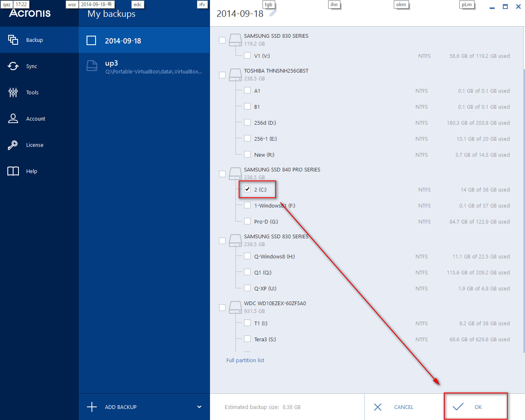Click the WDC WD10EZEX disk icon
The image size is (525, 420).
coord(235,307)
